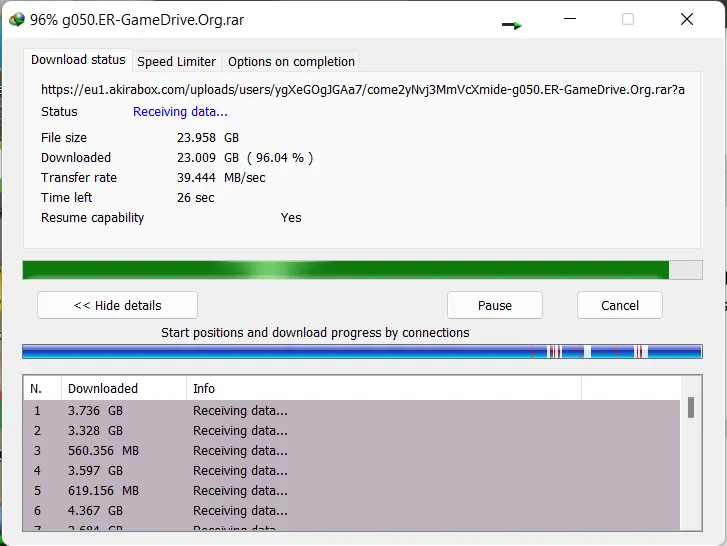Click the blue connections progress bar
This screenshot has width=727, height=546.
362,352
